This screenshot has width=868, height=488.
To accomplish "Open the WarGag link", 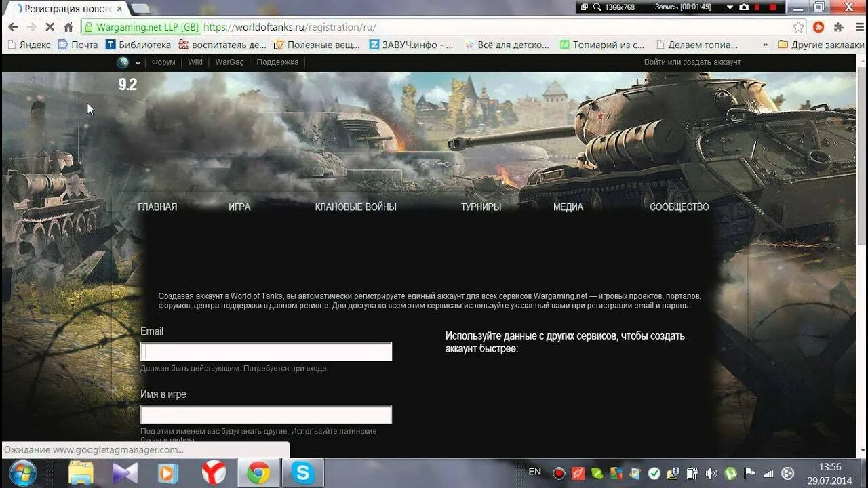I will pyautogui.click(x=229, y=62).
